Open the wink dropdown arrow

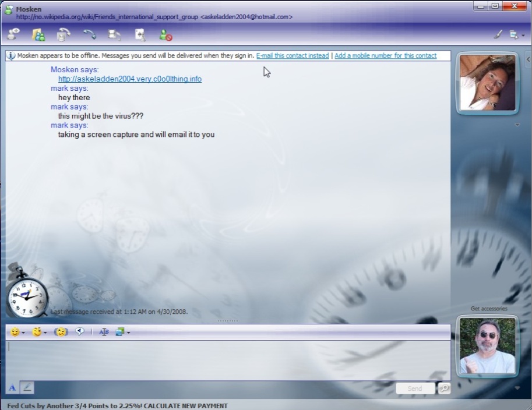tap(45, 333)
